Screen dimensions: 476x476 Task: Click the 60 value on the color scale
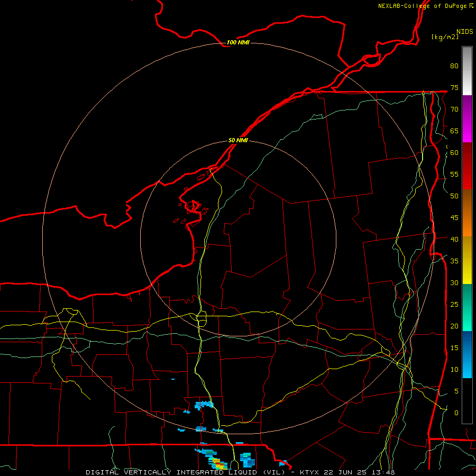tap(454, 153)
